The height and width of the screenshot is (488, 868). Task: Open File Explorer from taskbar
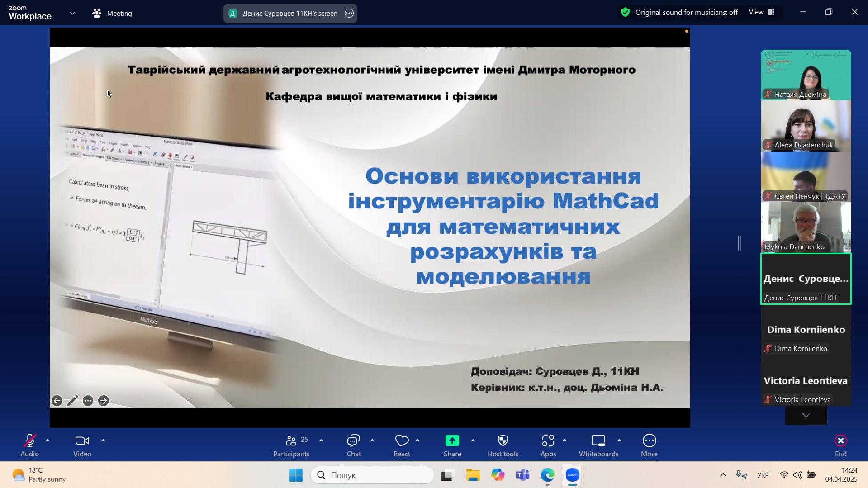click(473, 475)
